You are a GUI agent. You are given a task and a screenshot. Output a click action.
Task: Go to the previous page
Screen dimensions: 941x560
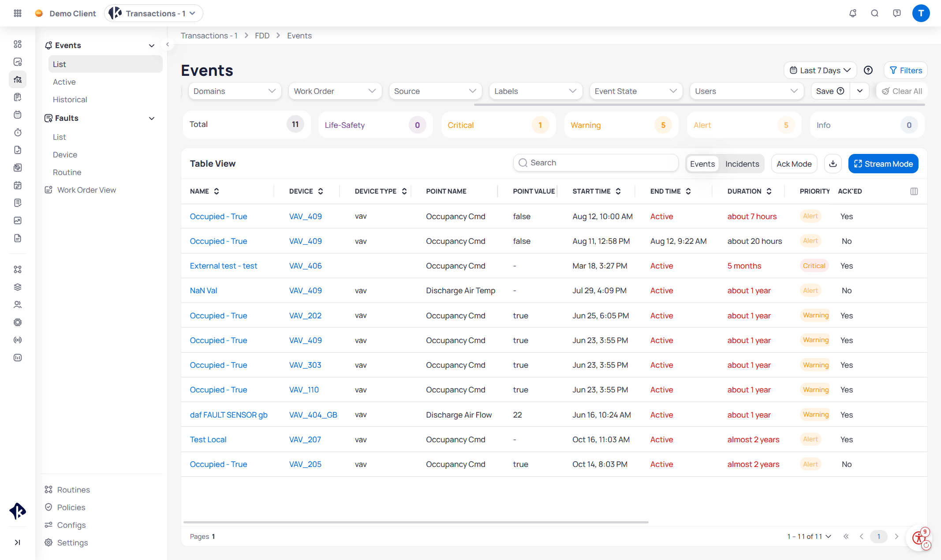click(862, 537)
